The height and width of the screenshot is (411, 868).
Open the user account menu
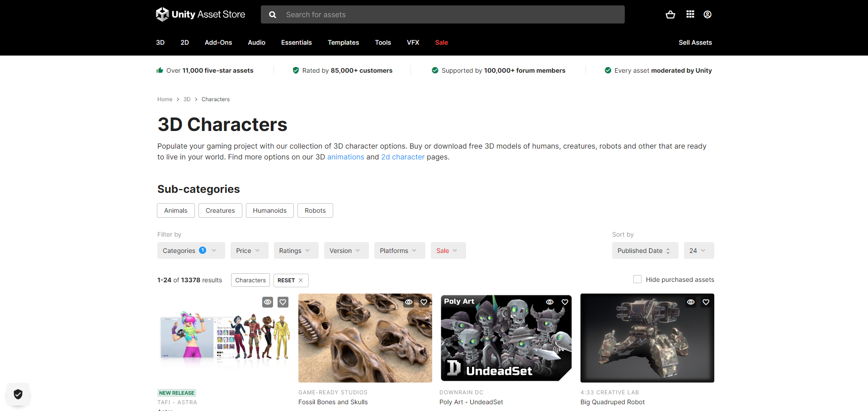pyautogui.click(x=708, y=14)
